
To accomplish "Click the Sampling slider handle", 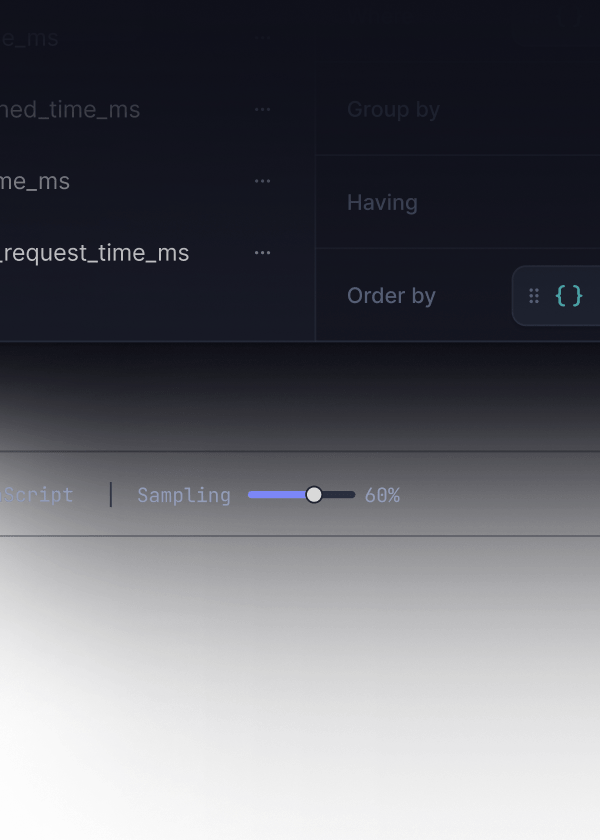I will click(314, 495).
